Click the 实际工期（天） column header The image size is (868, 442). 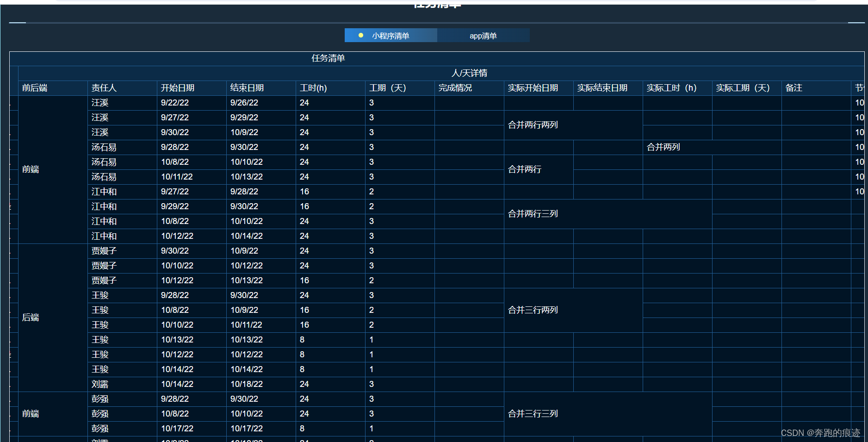pos(743,88)
